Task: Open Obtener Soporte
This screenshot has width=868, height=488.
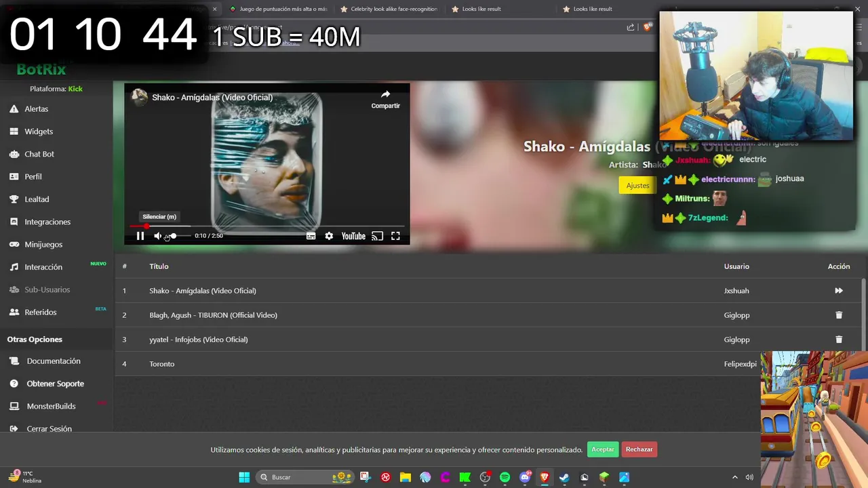Action: tap(56, 384)
